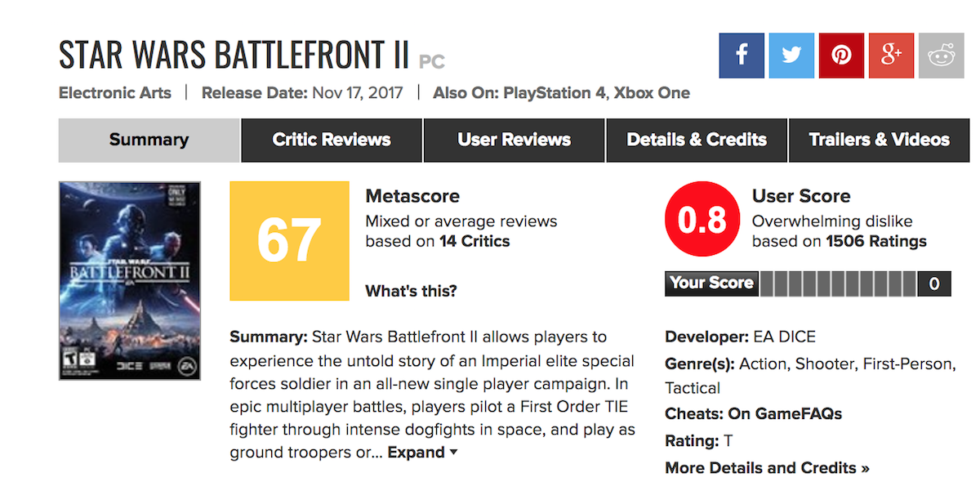Click the "What's this?" Metascore link
This screenshot has width=980, height=482.
coord(411,291)
